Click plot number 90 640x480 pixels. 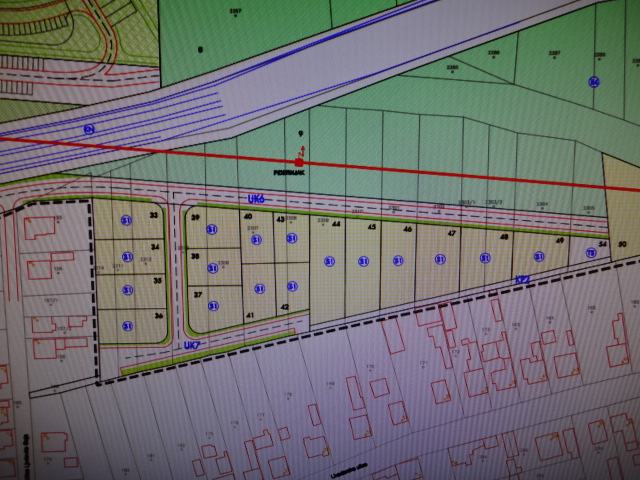(622, 244)
